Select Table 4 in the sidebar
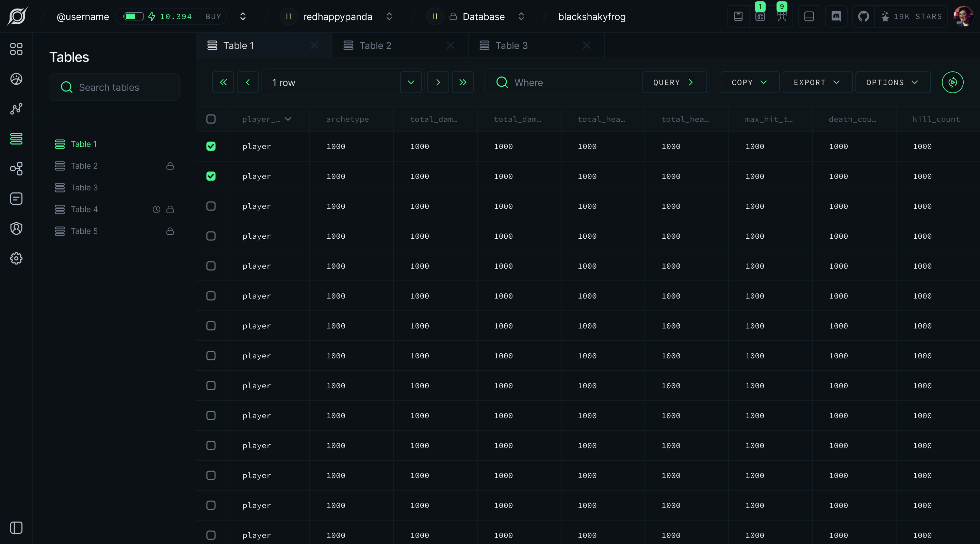Image resolution: width=980 pixels, height=544 pixels. coord(84,209)
